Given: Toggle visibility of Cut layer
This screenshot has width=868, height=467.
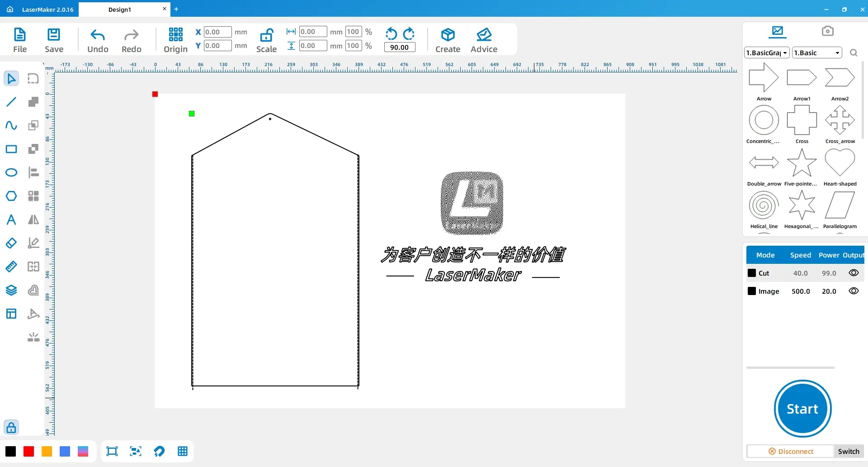Looking at the screenshot, I should 854,273.
